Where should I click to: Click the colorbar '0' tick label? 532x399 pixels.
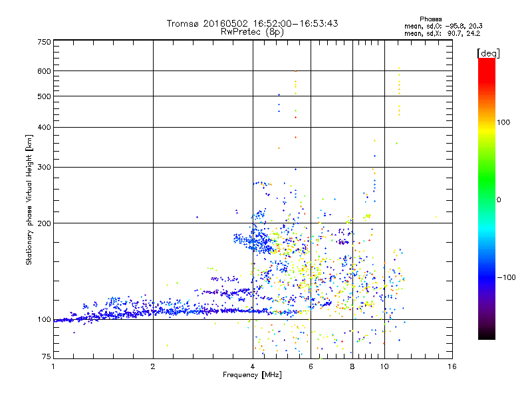coord(499,200)
